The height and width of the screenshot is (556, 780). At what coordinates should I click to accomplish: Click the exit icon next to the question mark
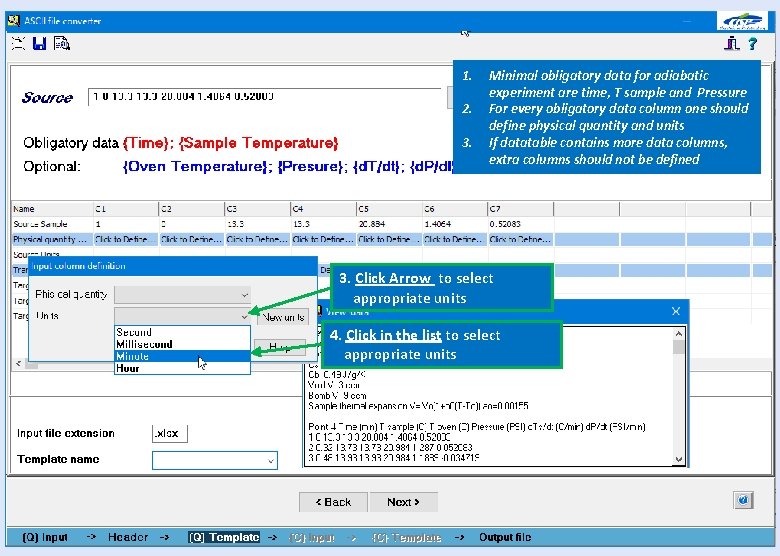click(x=731, y=44)
